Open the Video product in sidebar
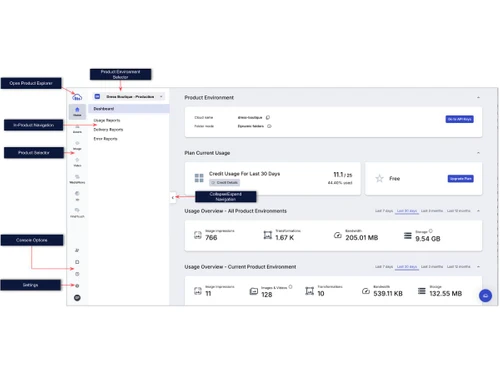 tap(77, 162)
